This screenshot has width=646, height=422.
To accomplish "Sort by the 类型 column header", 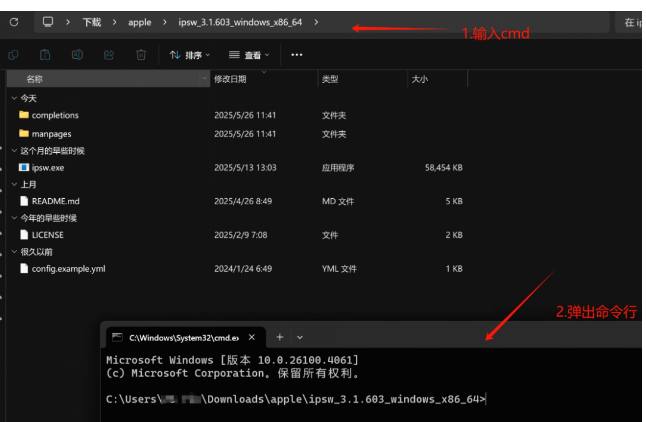I will (363, 79).
